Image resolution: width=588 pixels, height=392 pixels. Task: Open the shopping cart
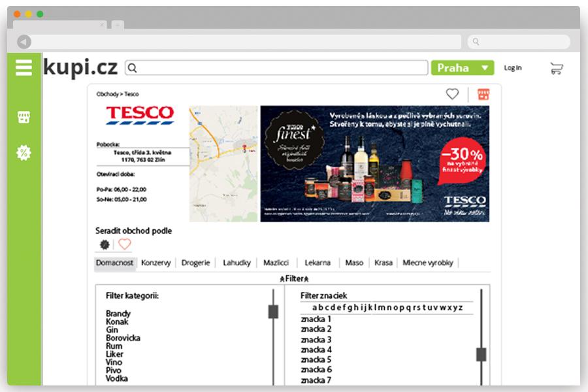tap(556, 68)
